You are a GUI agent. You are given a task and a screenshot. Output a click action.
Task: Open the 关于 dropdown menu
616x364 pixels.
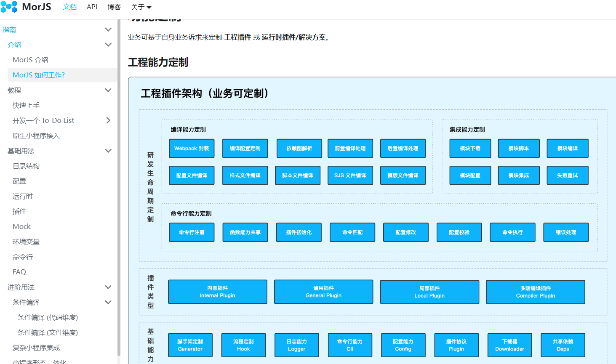[x=141, y=7]
